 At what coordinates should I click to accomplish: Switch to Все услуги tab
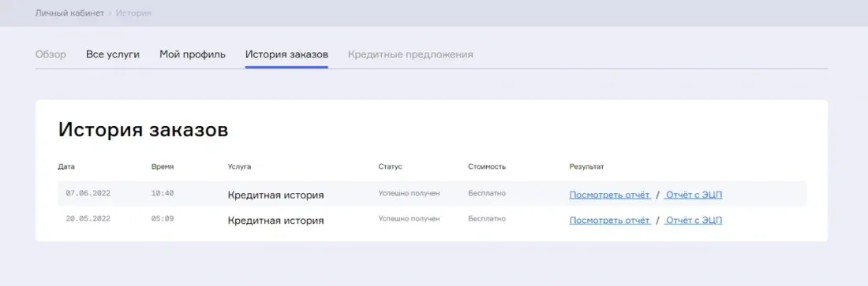point(113,55)
